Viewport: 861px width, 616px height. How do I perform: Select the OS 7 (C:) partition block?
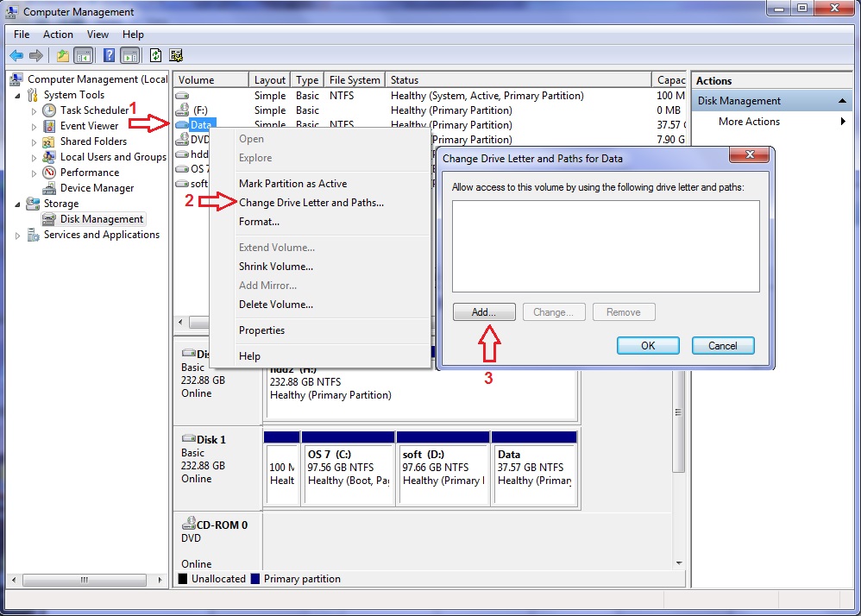pos(349,468)
